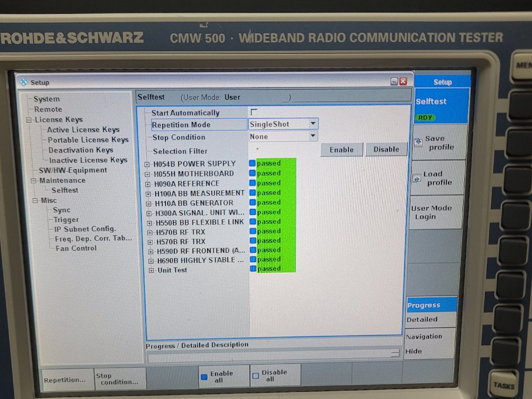Open Fan Control entry
532x399 pixels.
pos(76,248)
